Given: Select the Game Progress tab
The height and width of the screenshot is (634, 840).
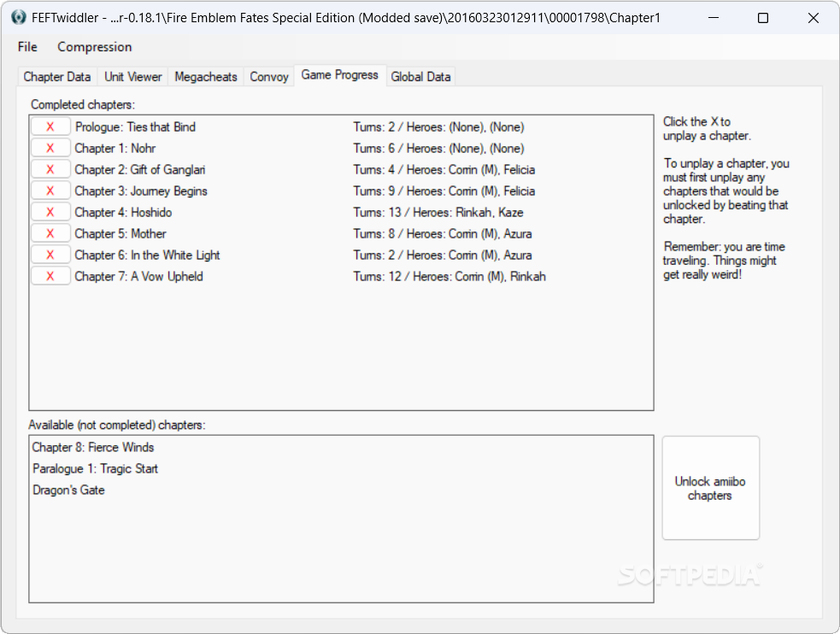Looking at the screenshot, I should pyautogui.click(x=339, y=75).
